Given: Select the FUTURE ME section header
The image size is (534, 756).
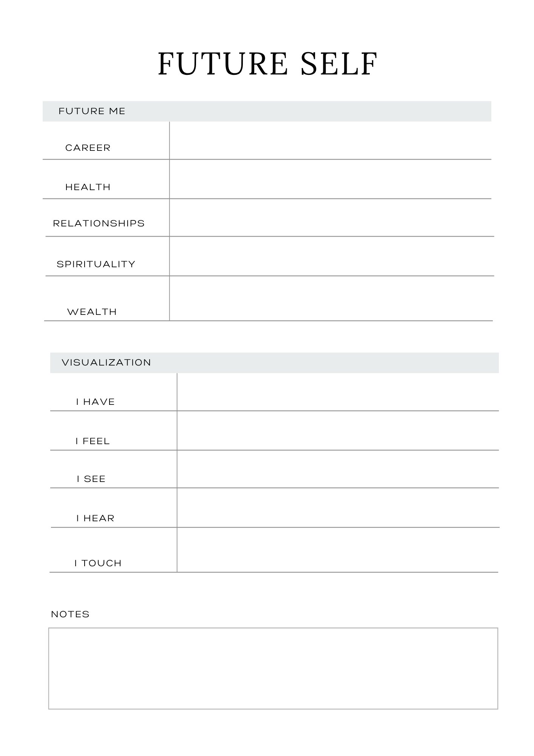Looking at the screenshot, I should (92, 111).
